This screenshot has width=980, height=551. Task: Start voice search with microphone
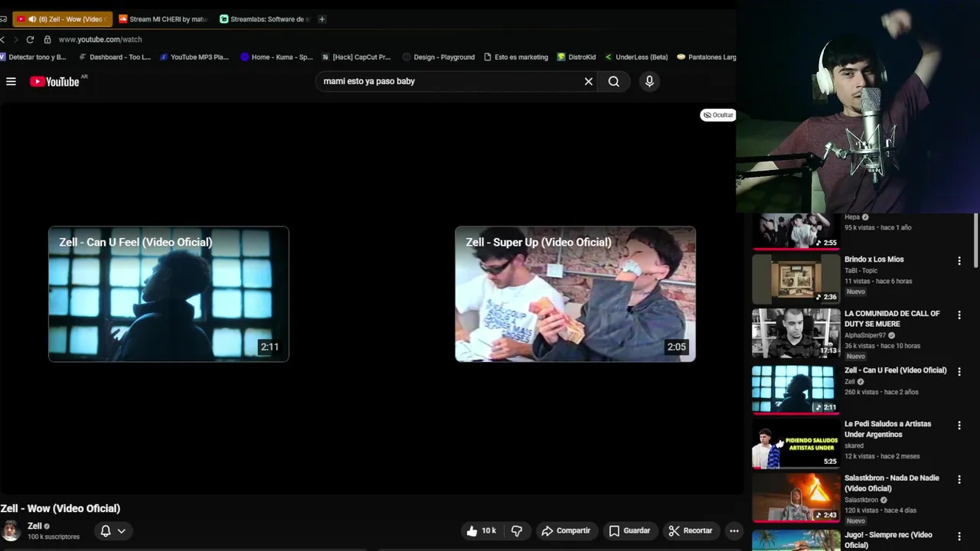[649, 81]
